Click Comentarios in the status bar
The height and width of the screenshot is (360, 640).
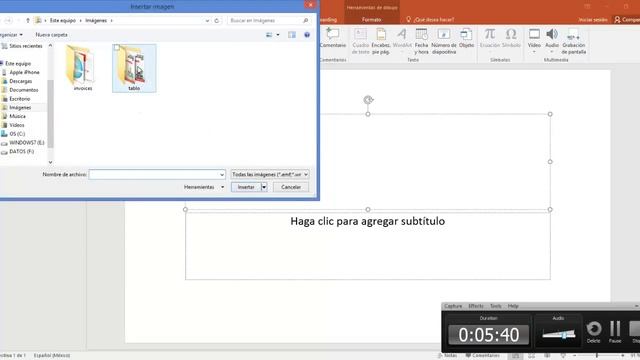[x=482, y=356]
